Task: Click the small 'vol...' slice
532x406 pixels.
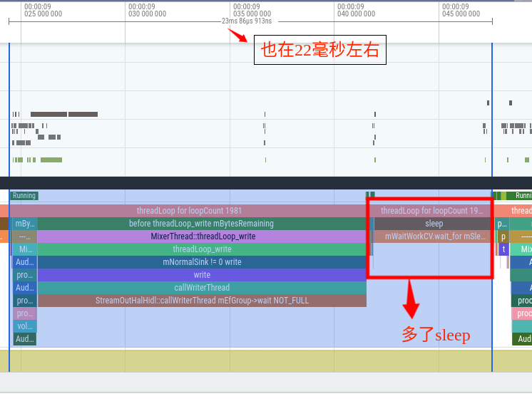Action: point(25,326)
